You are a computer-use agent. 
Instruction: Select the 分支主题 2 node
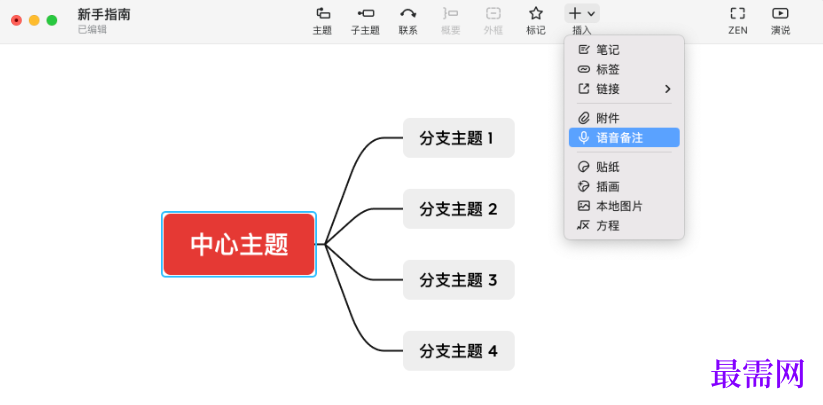tap(459, 209)
